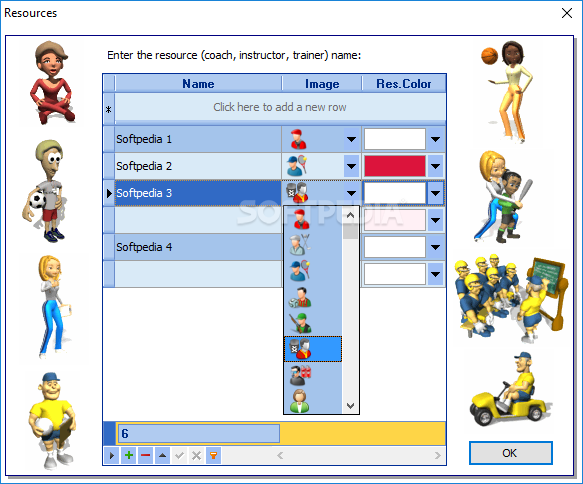This screenshot has width=583, height=484.
Task: Sort by the Name column header
Action: pos(198,84)
